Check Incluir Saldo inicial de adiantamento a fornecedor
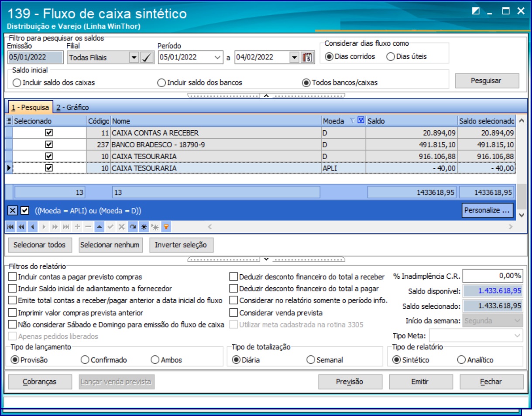Screen dimensions: 532x416 pyautogui.click(x=13, y=288)
